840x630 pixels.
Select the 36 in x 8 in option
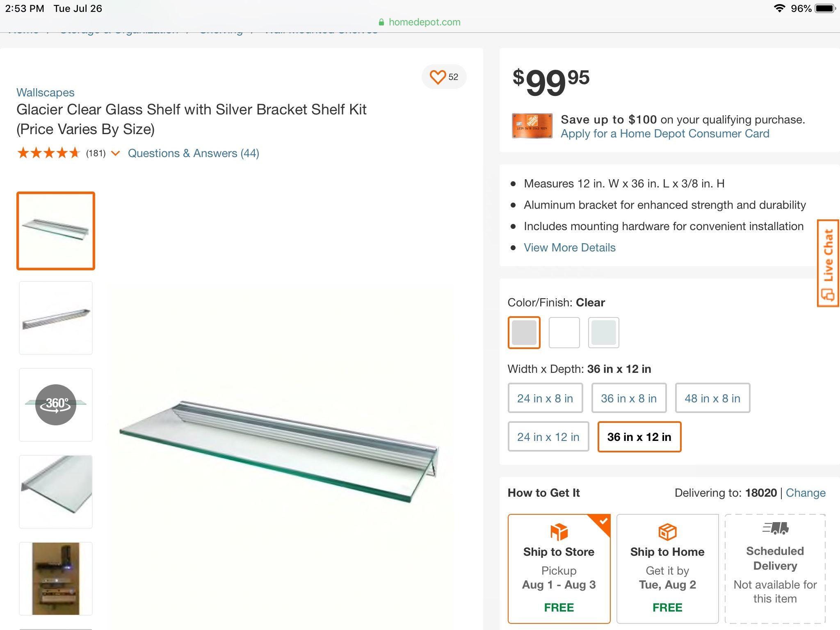(x=629, y=398)
